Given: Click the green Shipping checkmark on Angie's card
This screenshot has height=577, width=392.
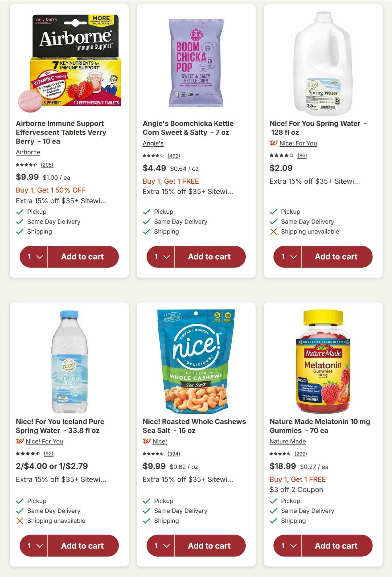Looking at the screenshot, I should tap(146, 232).
